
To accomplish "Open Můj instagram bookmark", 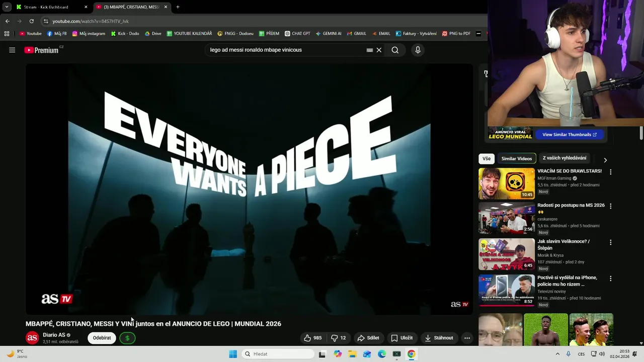I will 89,34.
